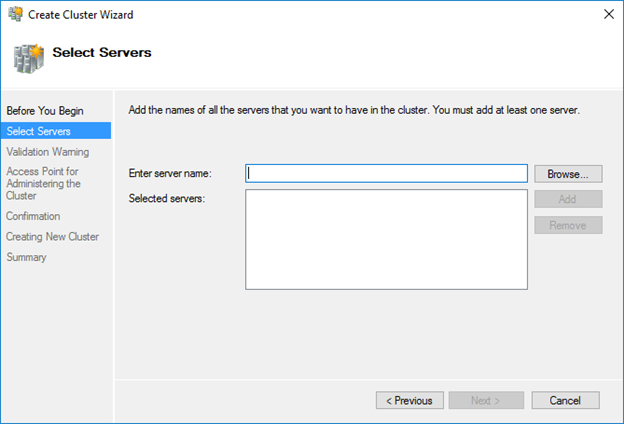Open Access Point for Administering the Cluster step
This screenshot has height=424, width=624.
43,184
